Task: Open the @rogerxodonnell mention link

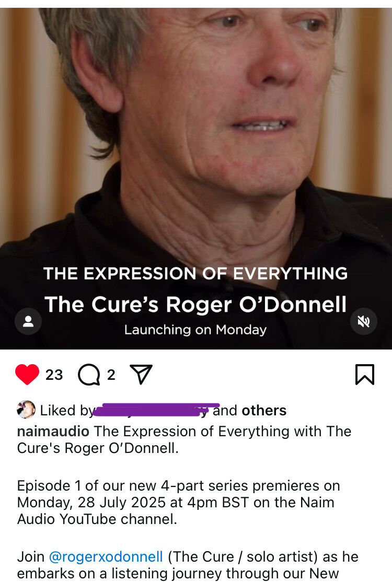Action: coord(106,556)
